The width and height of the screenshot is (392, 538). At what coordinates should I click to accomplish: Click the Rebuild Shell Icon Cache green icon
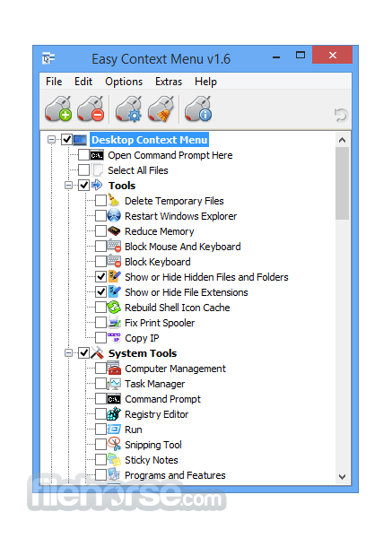point(114,307)
